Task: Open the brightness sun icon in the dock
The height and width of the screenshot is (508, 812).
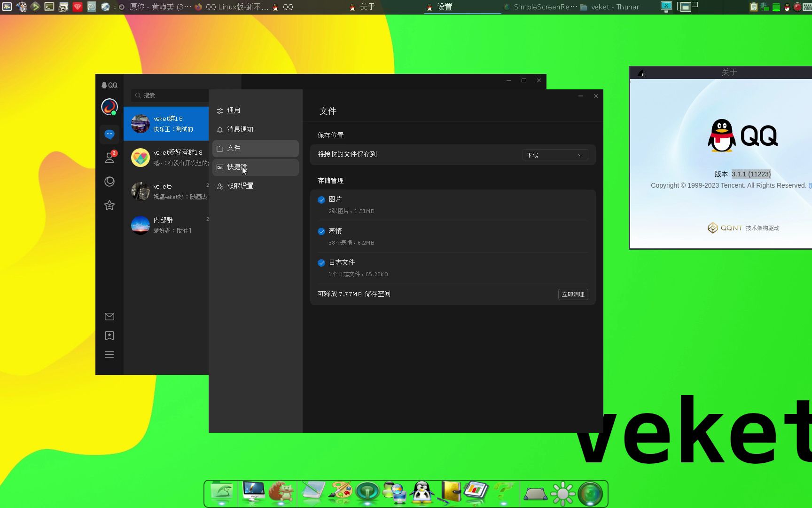Action: [x=562, y=493]
